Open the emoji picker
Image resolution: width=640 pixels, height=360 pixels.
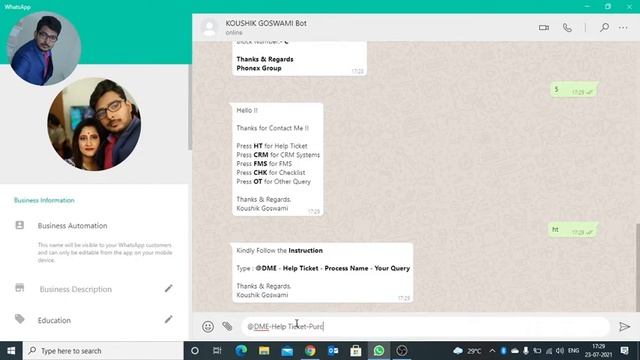[x=208, y=327]
